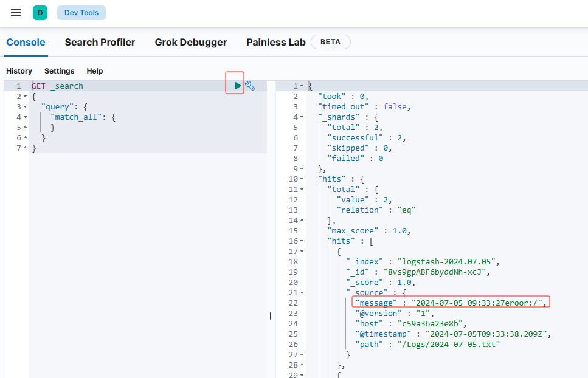Click the fold marker on response line 27
The height and width of the screenshot is (378, 588).
pos(302,354)
